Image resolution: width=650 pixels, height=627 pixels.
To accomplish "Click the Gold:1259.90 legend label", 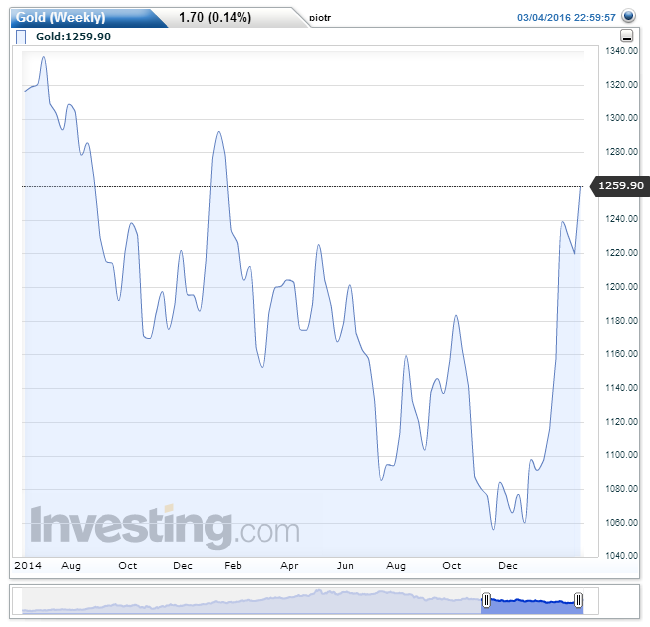I will click(73, 36).
